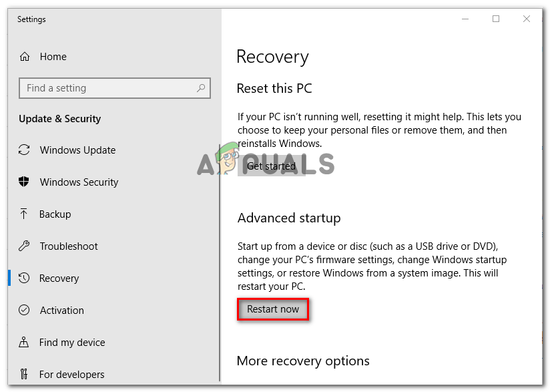Select the Activation checkmark icon
This screenshot has height=392, width=550.
[24, 311]
